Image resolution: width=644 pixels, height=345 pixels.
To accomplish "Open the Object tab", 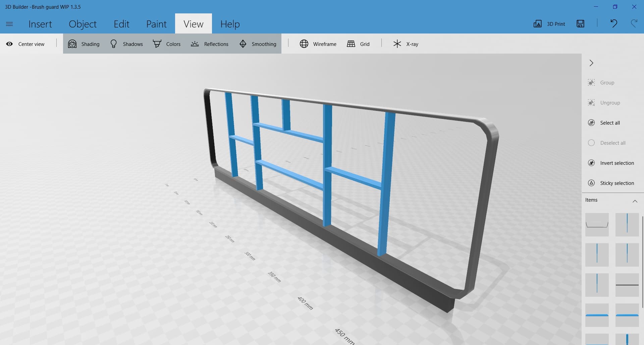I will pos(83,24).
